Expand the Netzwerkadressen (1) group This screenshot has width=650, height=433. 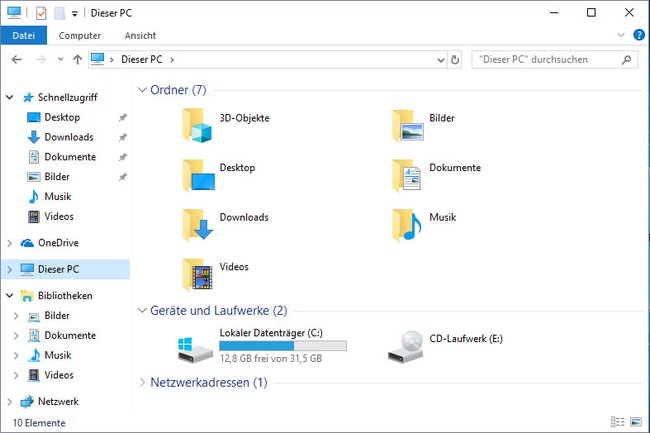[x=142, y=382]
